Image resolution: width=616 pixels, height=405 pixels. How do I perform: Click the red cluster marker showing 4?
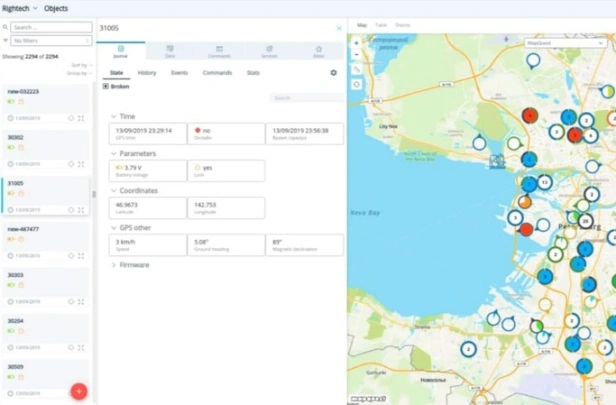pyautogui.click(x=530, y=116)
